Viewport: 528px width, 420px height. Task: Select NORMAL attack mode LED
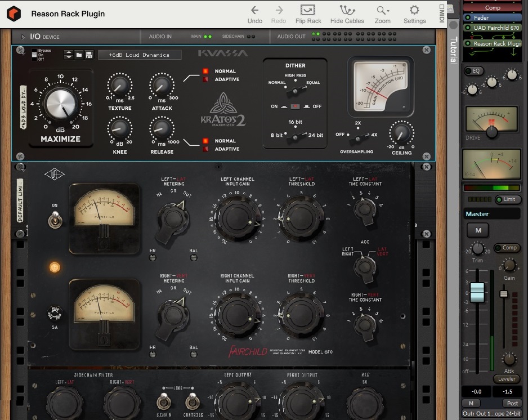205,71
